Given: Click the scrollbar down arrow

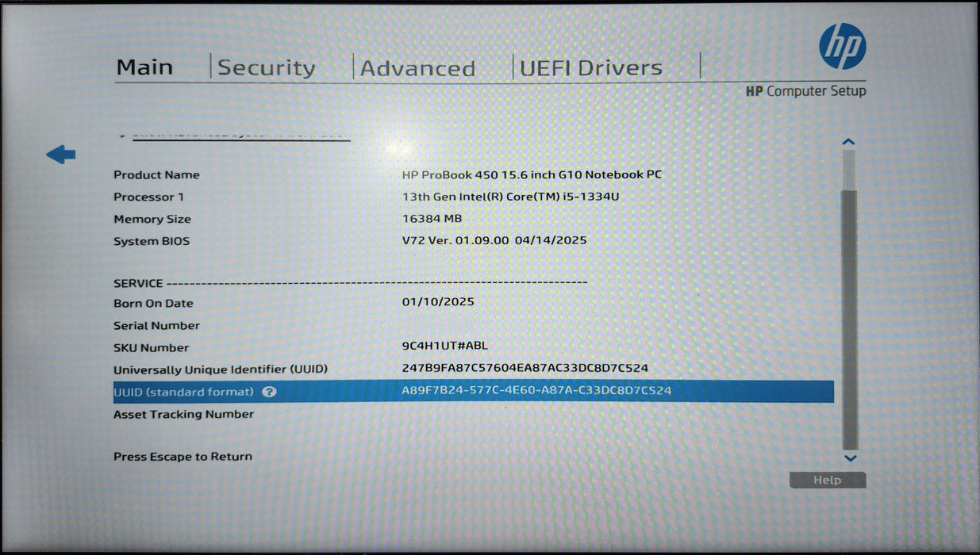Looking at the screenshot, I should click(x=850, y=458).
